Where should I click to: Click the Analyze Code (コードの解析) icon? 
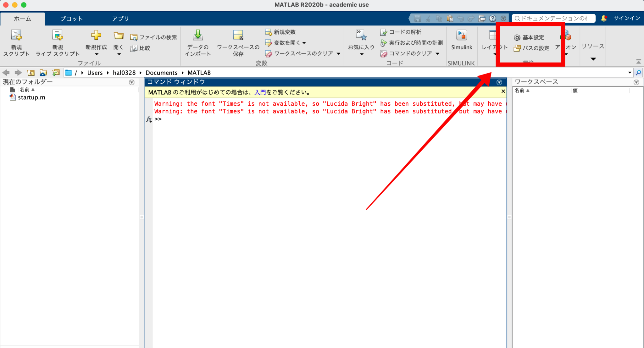(x=383, y=32)
